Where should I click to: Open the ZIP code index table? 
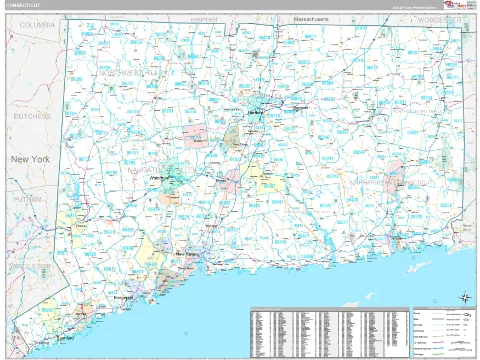[330, 332]
